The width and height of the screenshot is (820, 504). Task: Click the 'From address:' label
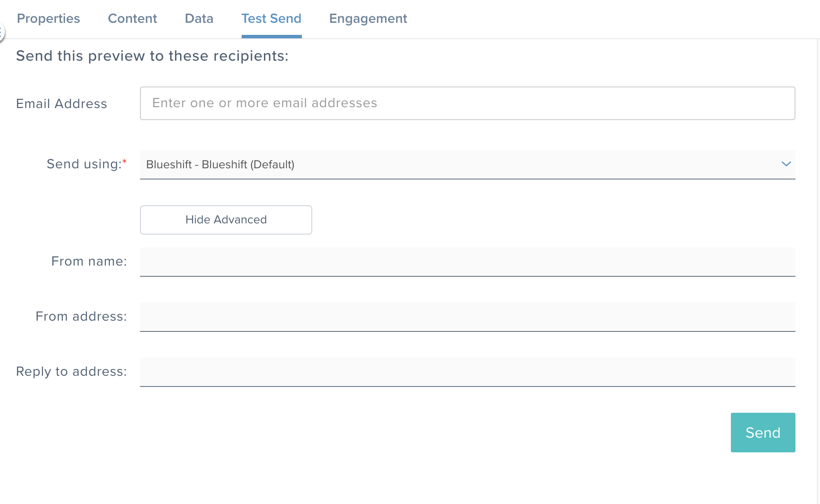[81, 316]
